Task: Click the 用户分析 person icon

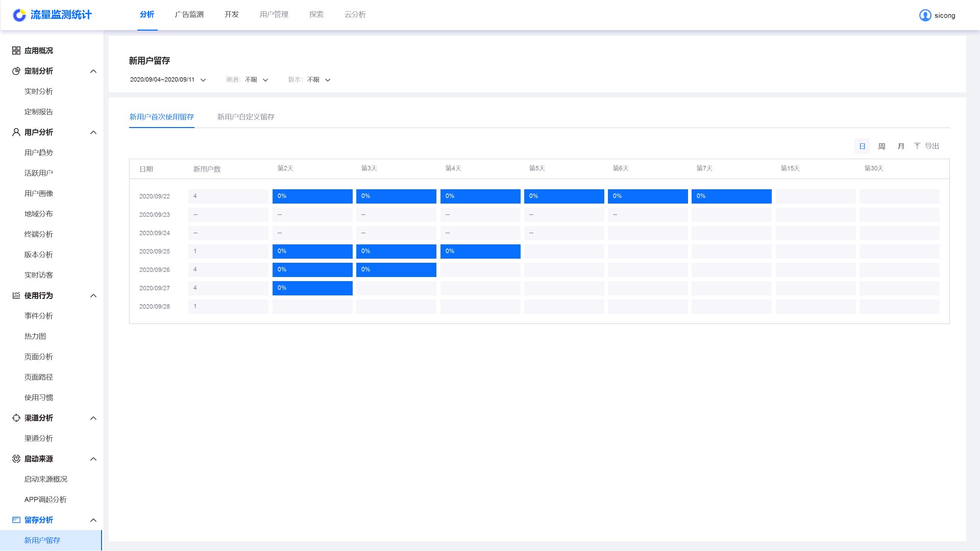Action: [x=16, y=132]
